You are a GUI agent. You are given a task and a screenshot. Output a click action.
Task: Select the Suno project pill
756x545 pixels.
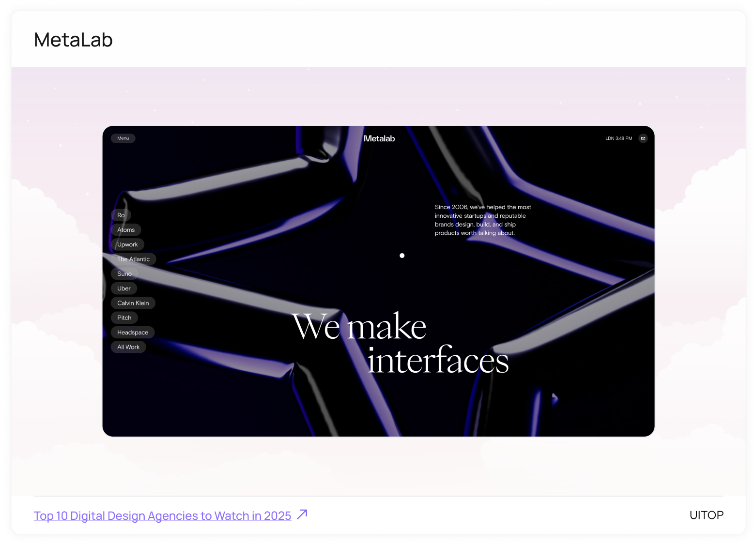pyautogui.click(x=124, y=274)
